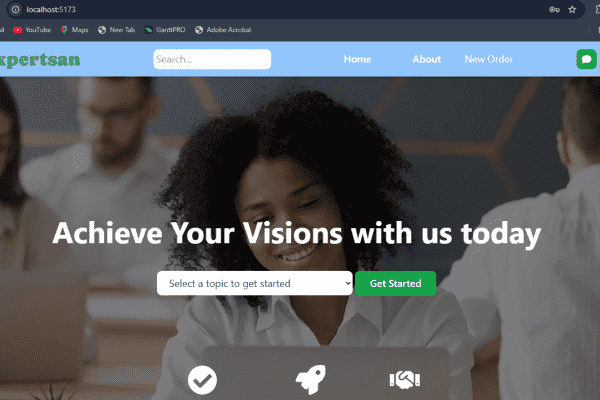Open the GanttPRO bookmark

(x=165, y=30)
